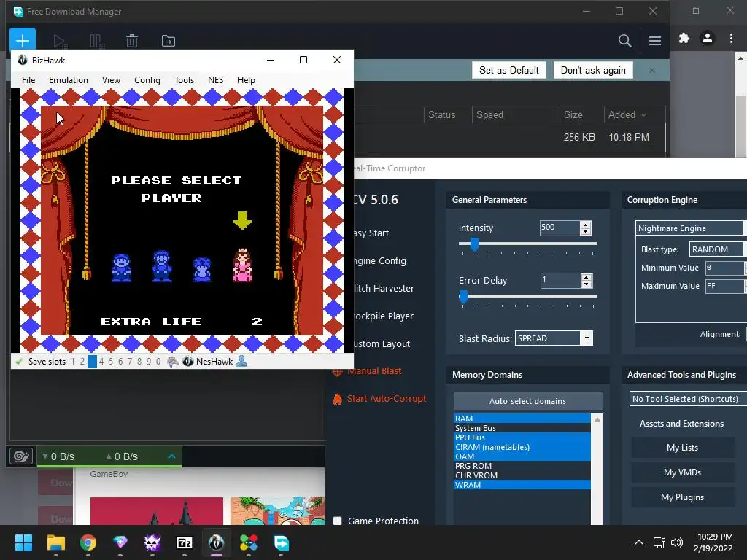The width and height of the screenshot is (747, 560).
Task: Click the Error Delay spinner arrows
Action: point(586,281)
